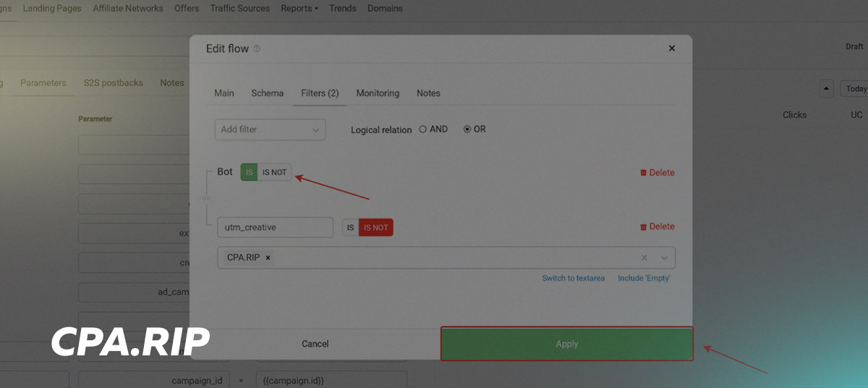Image resolution: width=868 pixels, height=388 pixels.
Task: Close the Edit flow dialog
Action: click(671, 48)
